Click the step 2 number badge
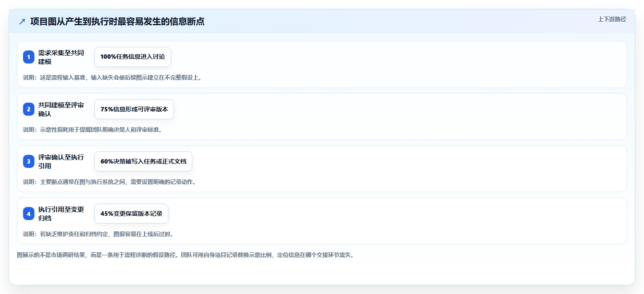Screen dimensions: 644x294 (x=29, y=109)
